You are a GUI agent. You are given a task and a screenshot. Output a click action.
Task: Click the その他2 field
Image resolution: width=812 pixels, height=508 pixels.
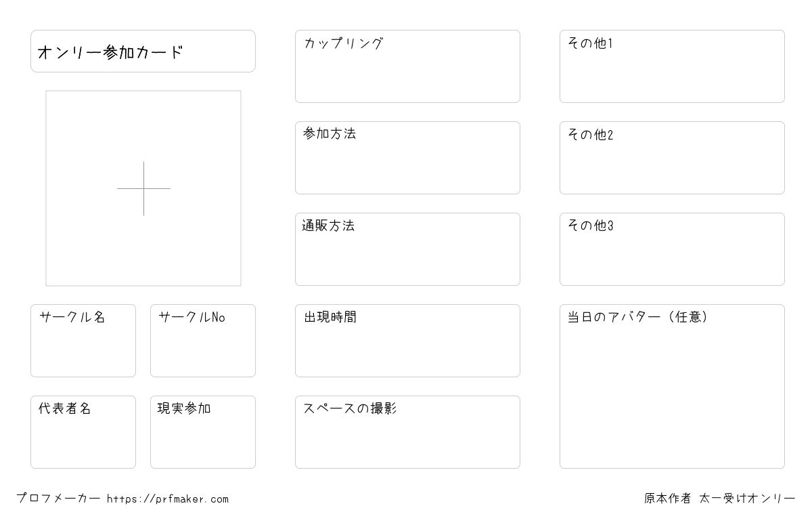pos(672,158)
